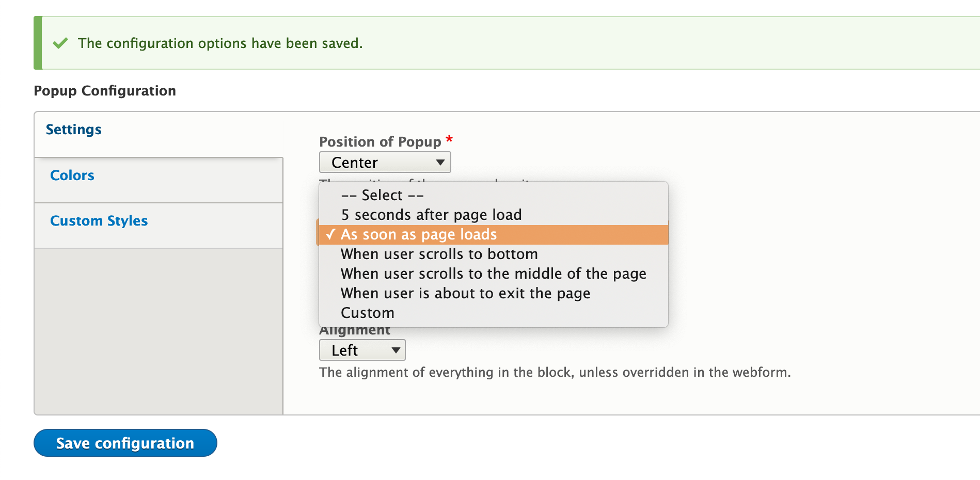Click the 'Popup Configuration' heading
Screen dimensions: 980x480
click(x=105, y=91)
